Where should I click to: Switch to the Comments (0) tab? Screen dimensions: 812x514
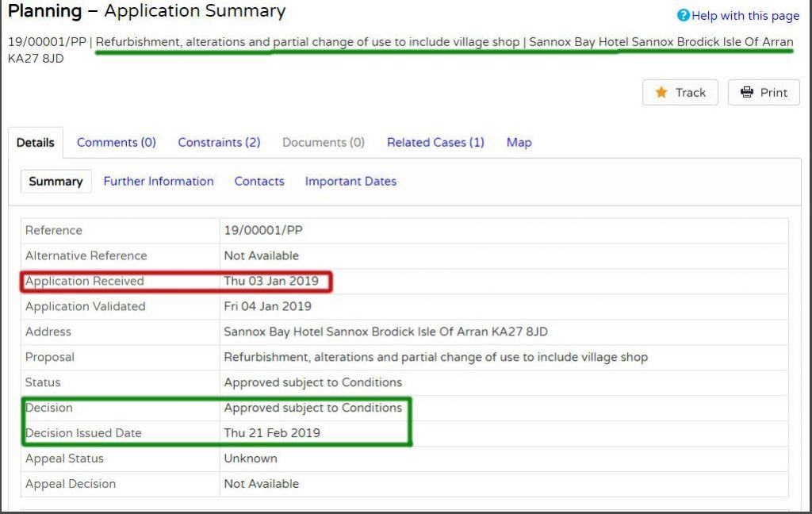117,143
